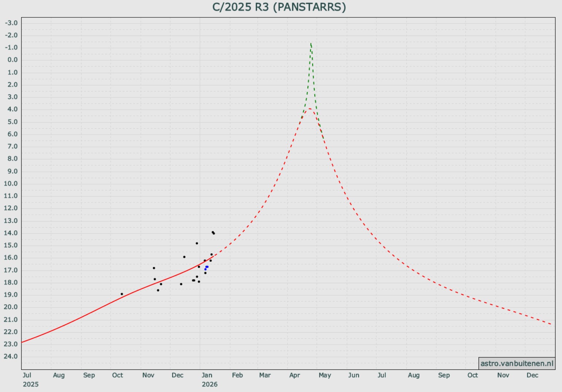
Task: Click the left start of the solid red curve
Action: pyautogui.click(x=23, y=342)
